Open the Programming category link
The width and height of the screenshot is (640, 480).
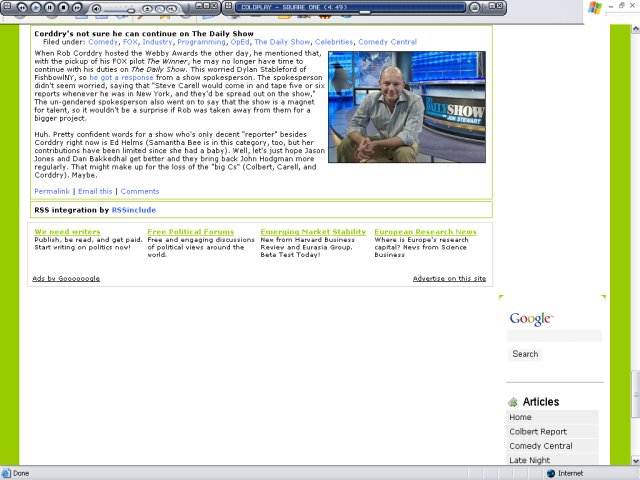click(201, 42)
